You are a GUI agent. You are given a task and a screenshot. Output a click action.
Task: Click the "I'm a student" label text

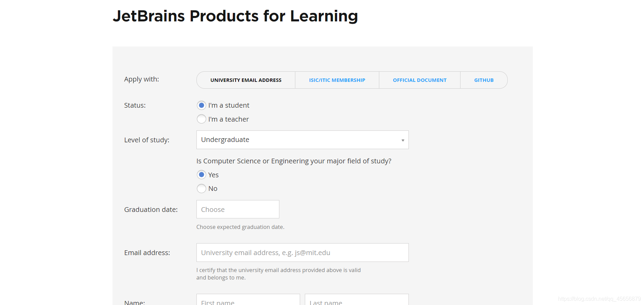(x=229, y=105)
